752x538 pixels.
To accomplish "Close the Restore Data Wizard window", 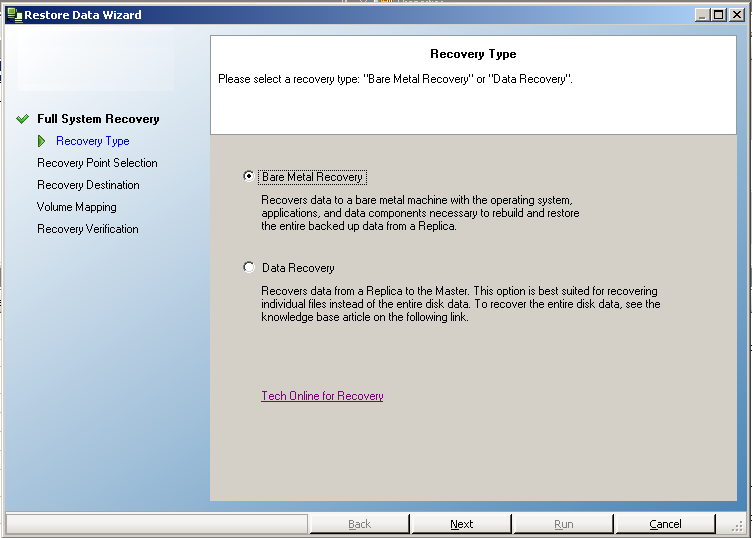I will coord(736,15).
